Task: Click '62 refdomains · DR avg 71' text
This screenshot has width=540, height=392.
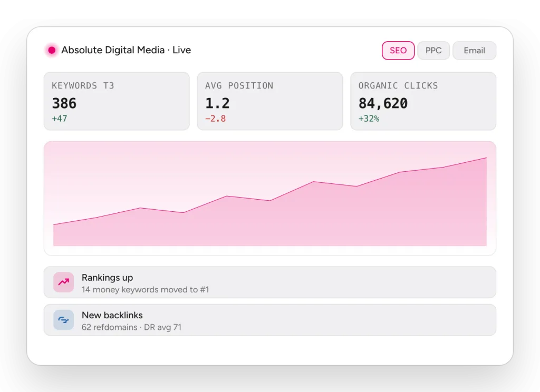Action: click(x=131, y=327)
